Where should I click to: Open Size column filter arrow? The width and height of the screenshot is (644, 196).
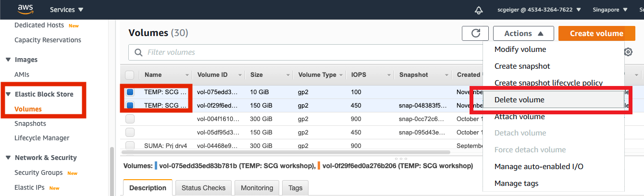click(x=288, y=75)
